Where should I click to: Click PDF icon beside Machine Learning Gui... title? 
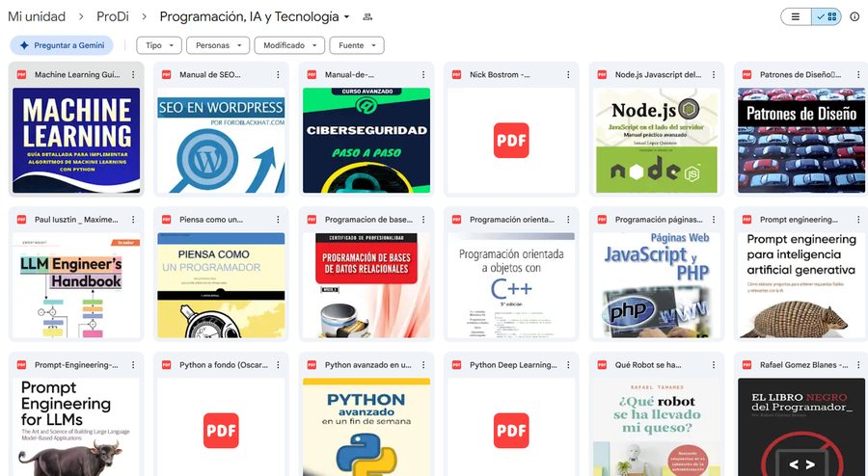pos(21,74)
